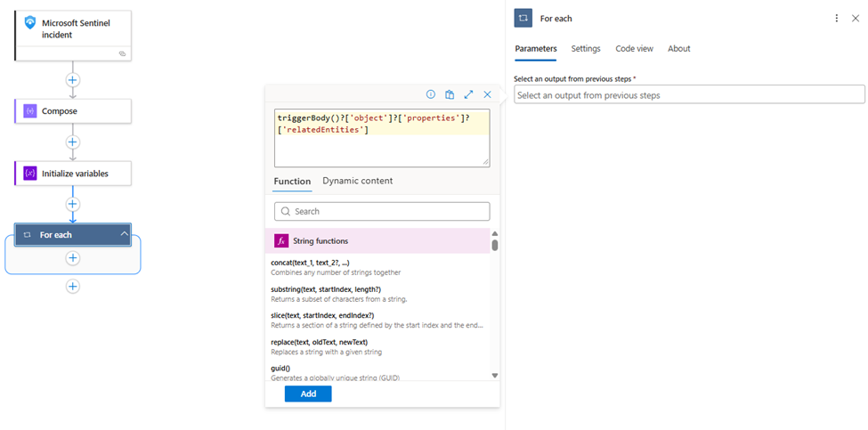Click the function Search box
The height and width of the screenshot is (430, 868).
point(382,211)
